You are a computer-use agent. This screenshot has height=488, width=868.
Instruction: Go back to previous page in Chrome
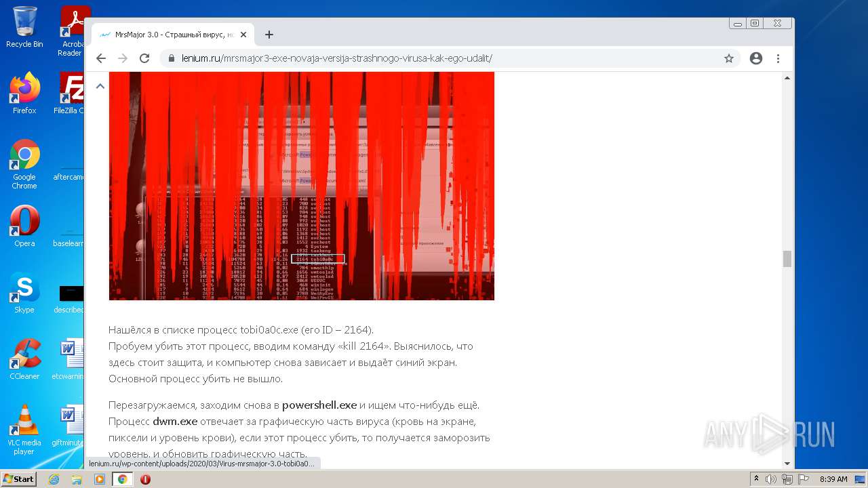(101, 58)
